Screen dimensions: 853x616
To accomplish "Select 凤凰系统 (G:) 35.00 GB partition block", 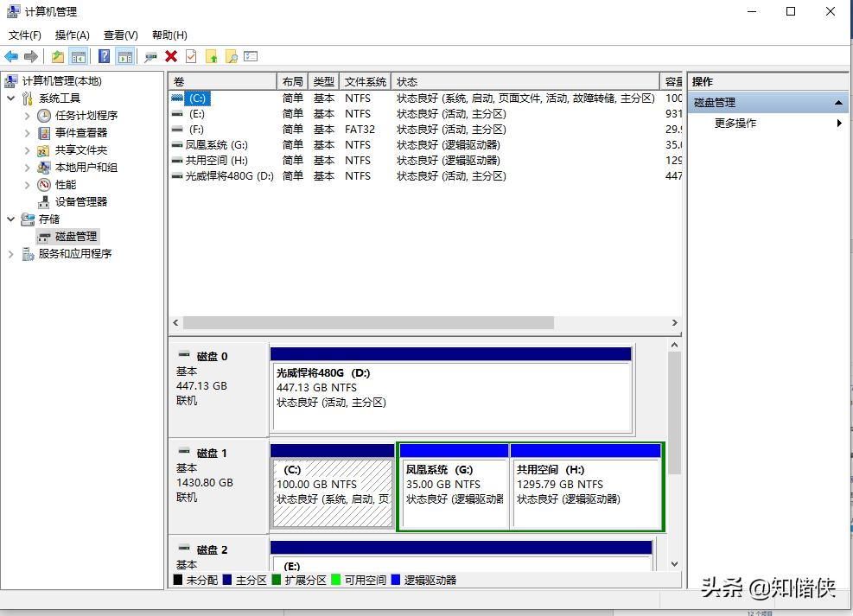I will coord(454,486).
